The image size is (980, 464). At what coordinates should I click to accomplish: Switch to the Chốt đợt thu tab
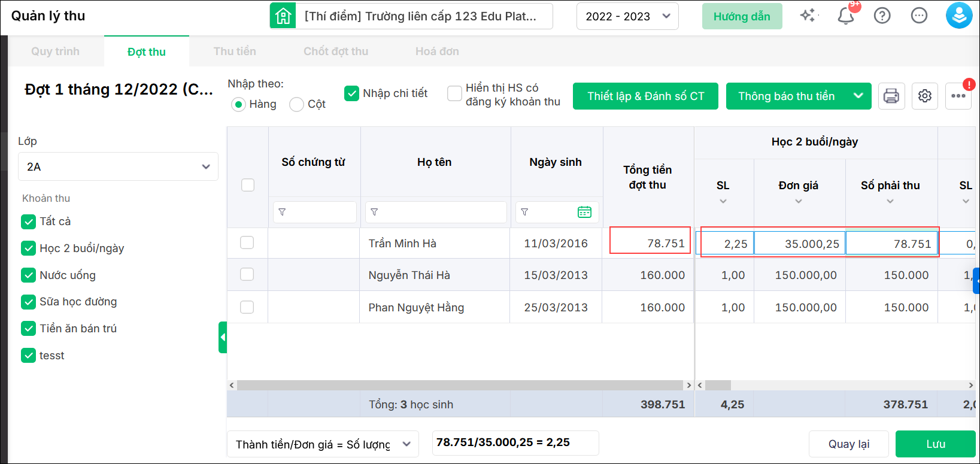pos(336,51)
